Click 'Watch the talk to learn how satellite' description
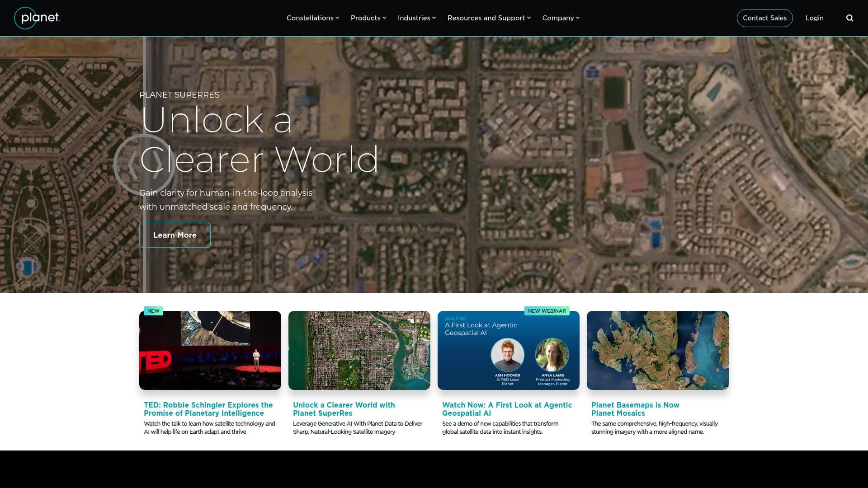Viewport: 868px width, 488px height. 209,427
